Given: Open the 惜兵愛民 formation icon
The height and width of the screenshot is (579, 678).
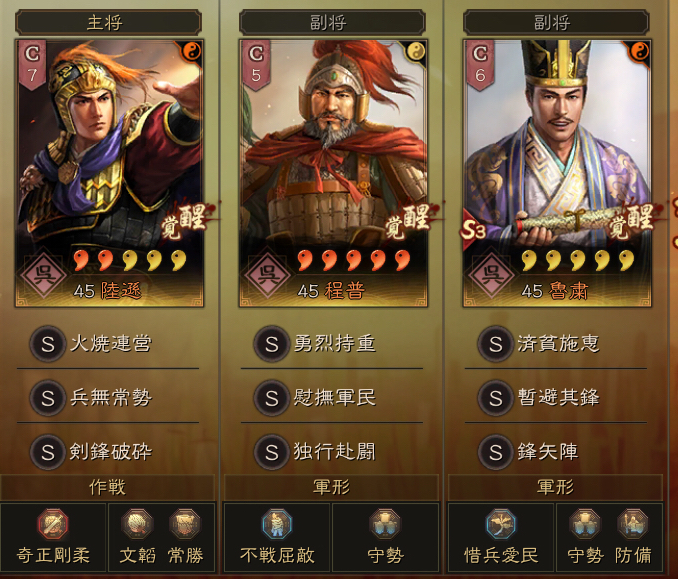Looking at the screenshot, I should [501, 525].
